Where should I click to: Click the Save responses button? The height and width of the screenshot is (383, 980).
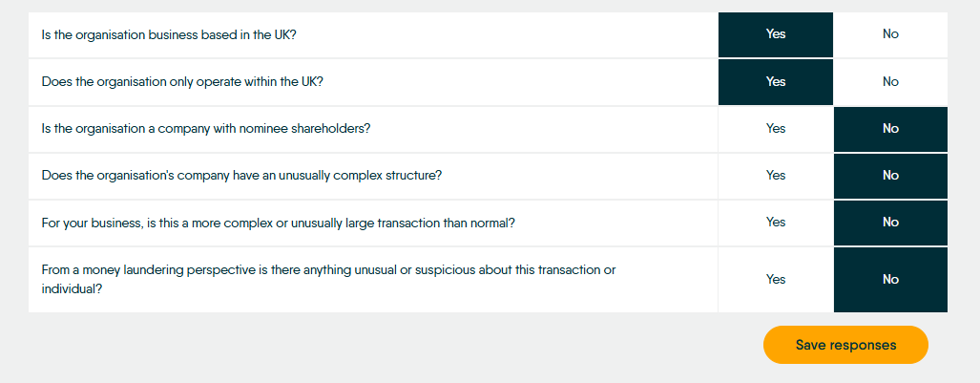845,345
